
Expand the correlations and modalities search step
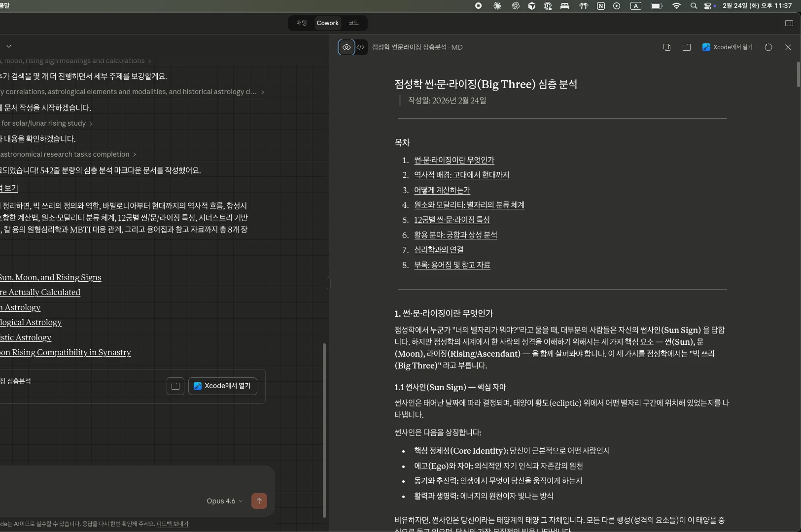coord(132,92)
